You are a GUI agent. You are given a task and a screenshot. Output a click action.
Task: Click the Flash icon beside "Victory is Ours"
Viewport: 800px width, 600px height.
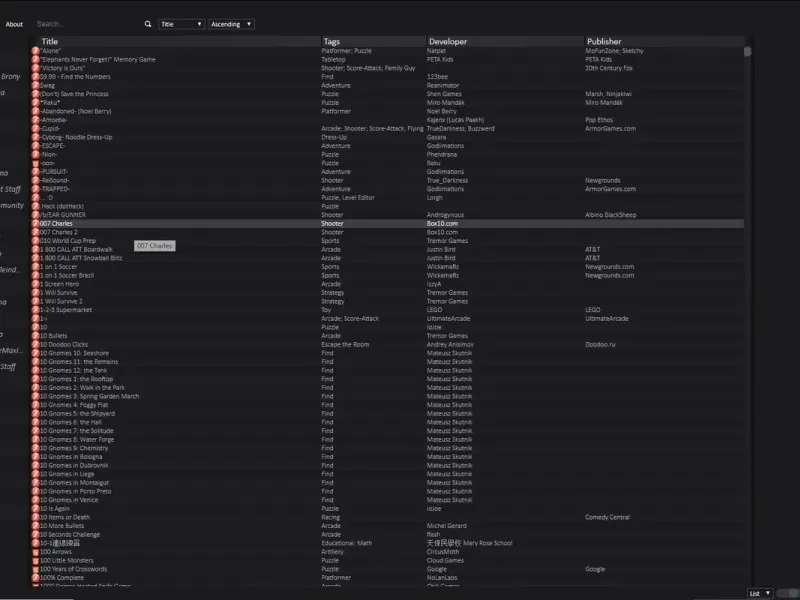tap(36, 68)
